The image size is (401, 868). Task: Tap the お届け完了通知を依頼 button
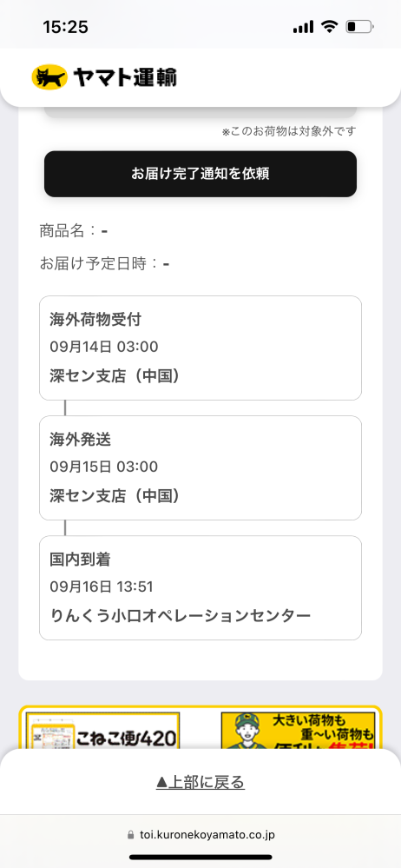(x=200, y=174)
